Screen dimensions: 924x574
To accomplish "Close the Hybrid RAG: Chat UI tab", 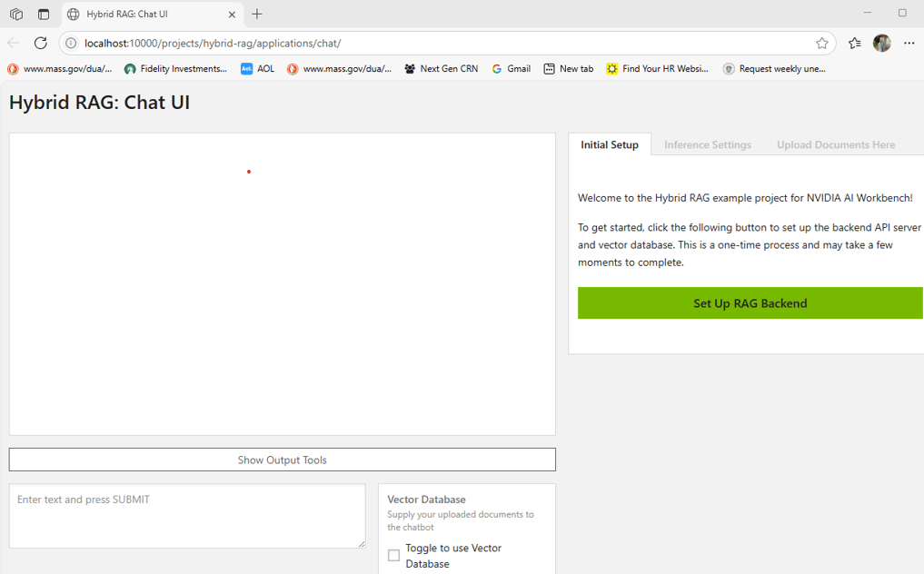I will coord(233,15).
